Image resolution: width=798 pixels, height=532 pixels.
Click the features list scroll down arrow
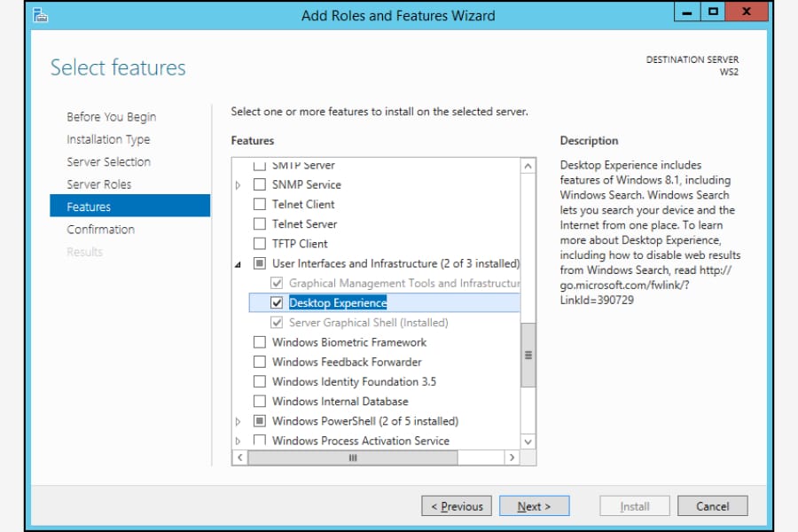click(x=528, y=442)
